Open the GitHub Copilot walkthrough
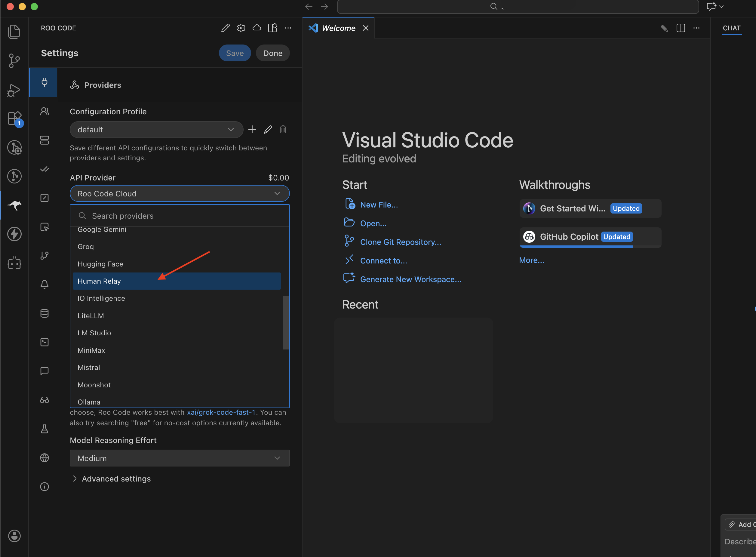 pos(590,237)
